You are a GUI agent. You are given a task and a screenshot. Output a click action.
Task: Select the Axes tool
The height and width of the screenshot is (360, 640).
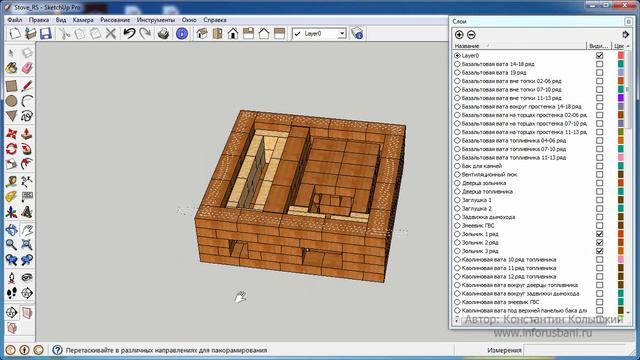[x=11, y=212]
